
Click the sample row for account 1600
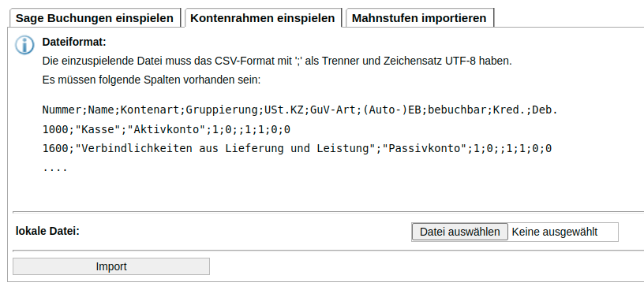click(x=297, y=148)
